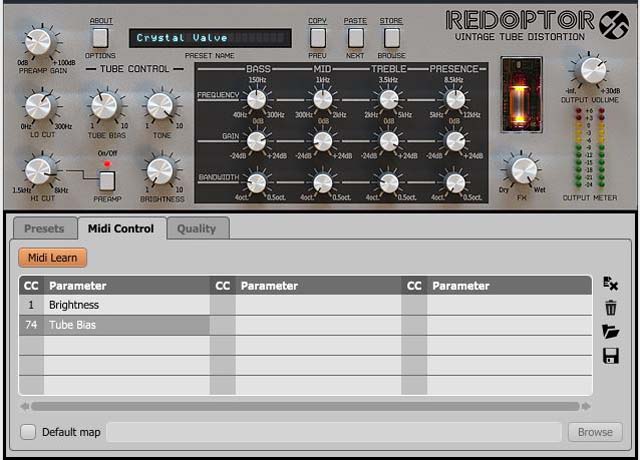The image size is (640, 460).
Task: Select the Brightness CC 1 row
Action: (115, 305)
